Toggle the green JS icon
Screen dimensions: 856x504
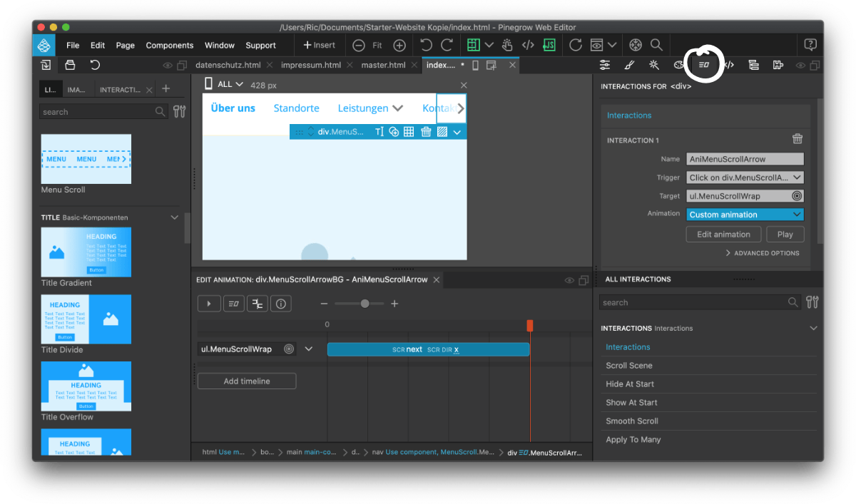click(x=549, y=45)
